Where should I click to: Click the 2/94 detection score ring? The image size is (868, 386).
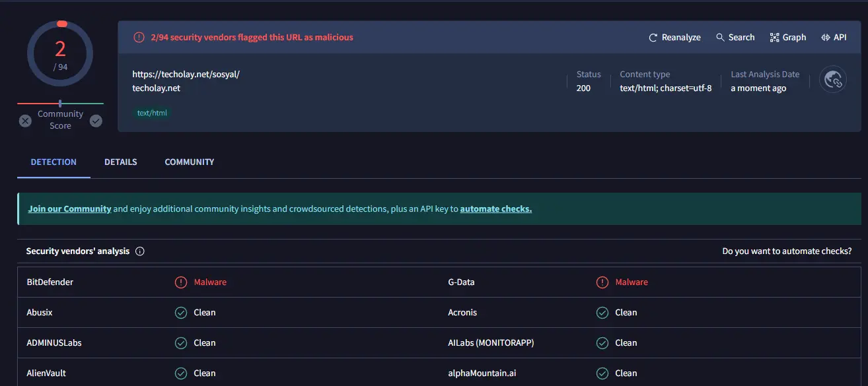(61, 54)
